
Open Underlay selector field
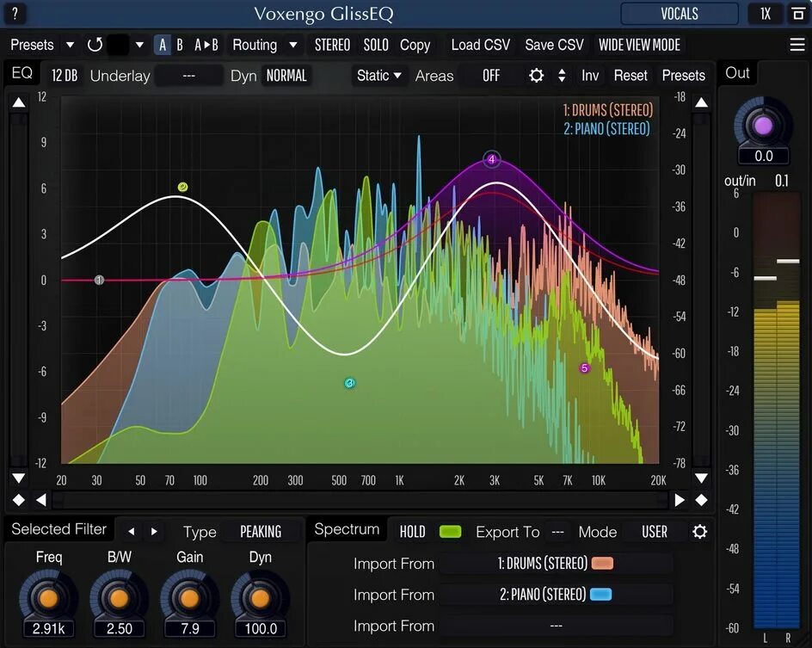(x=189, y=76)
